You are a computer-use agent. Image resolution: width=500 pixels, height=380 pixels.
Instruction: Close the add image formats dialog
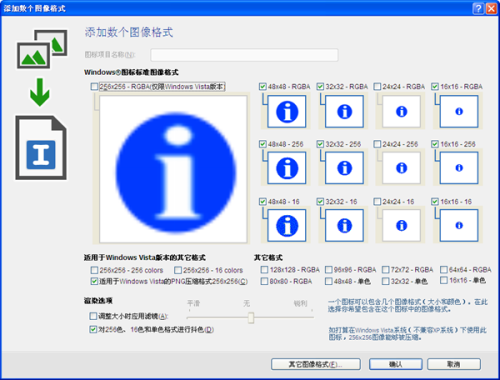pos(491,8)
